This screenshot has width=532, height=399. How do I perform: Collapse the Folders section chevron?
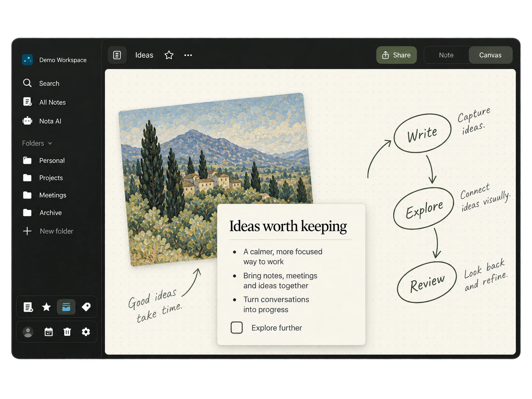[50, 143]
